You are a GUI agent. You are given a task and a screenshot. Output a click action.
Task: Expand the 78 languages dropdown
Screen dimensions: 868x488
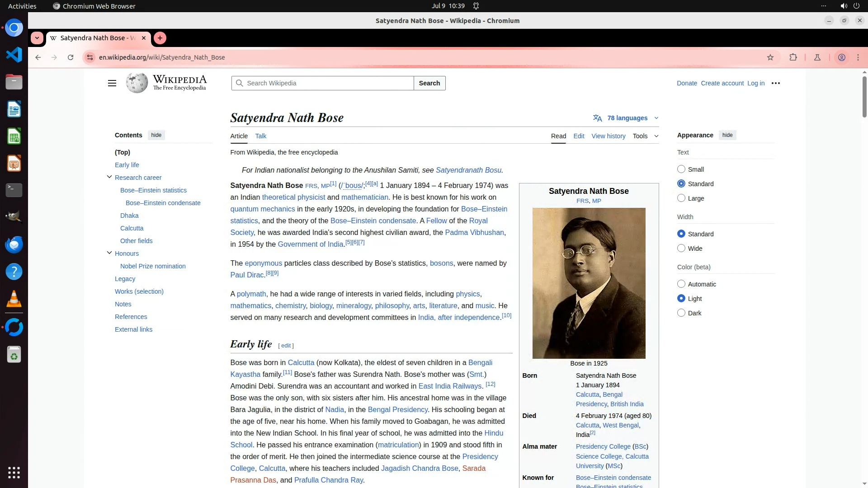click(x=626, y=118)
